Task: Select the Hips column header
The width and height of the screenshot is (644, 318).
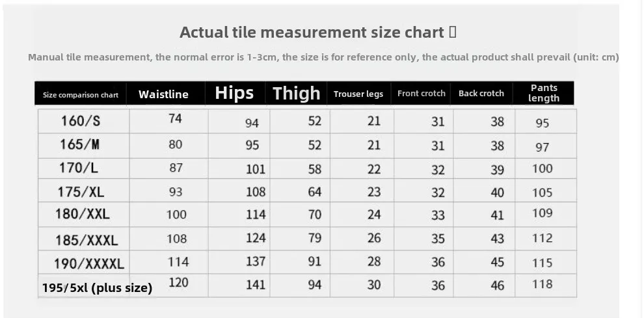Action: coord(234,93)
